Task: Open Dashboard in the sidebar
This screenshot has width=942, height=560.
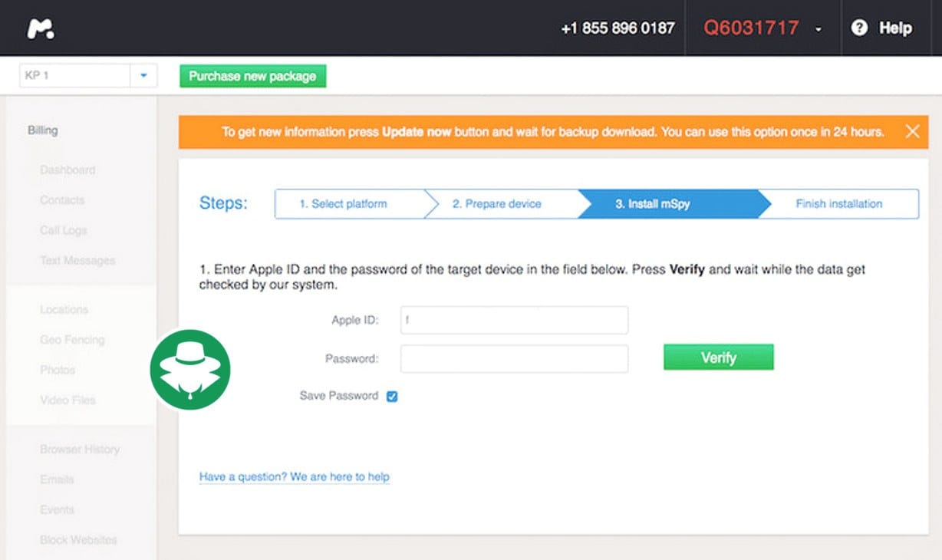Action: (x=68, y=170)
